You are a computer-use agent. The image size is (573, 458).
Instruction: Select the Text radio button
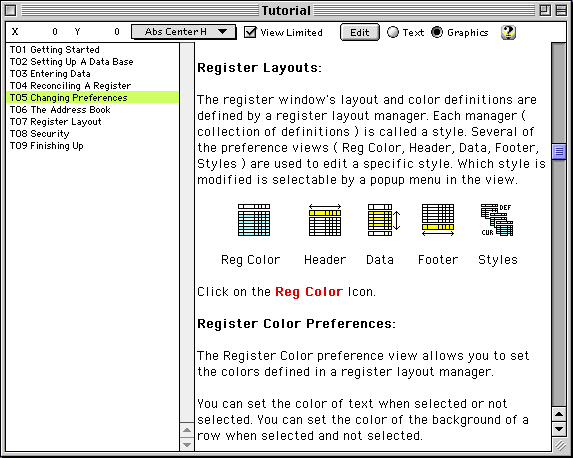point(393,32)
